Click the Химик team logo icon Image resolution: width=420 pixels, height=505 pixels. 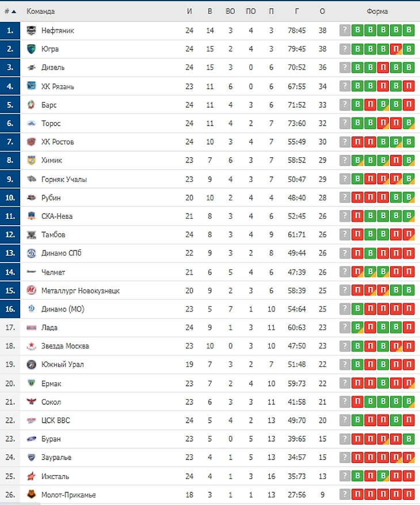(x=32, y=160)
